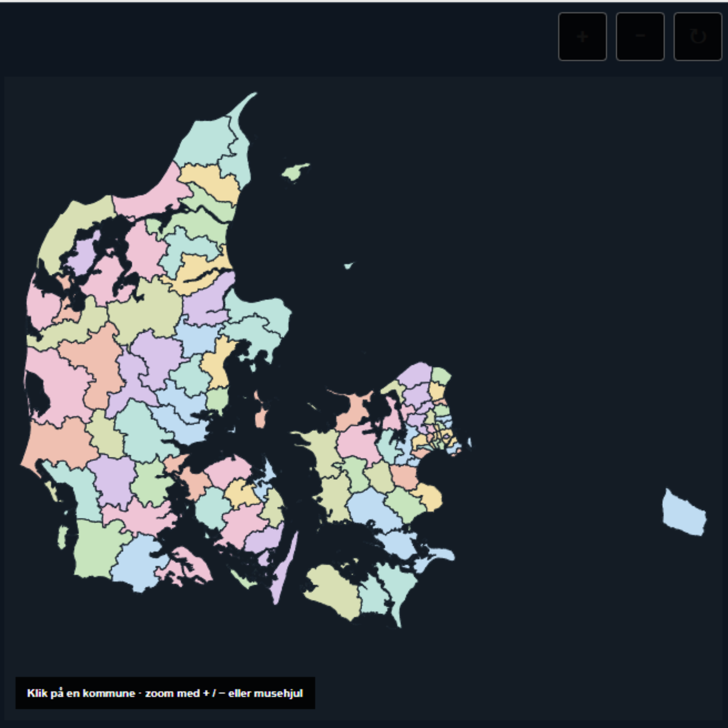
Task: Pick the tiny Anholt island in Kattegat
Action: pos(349,265)
